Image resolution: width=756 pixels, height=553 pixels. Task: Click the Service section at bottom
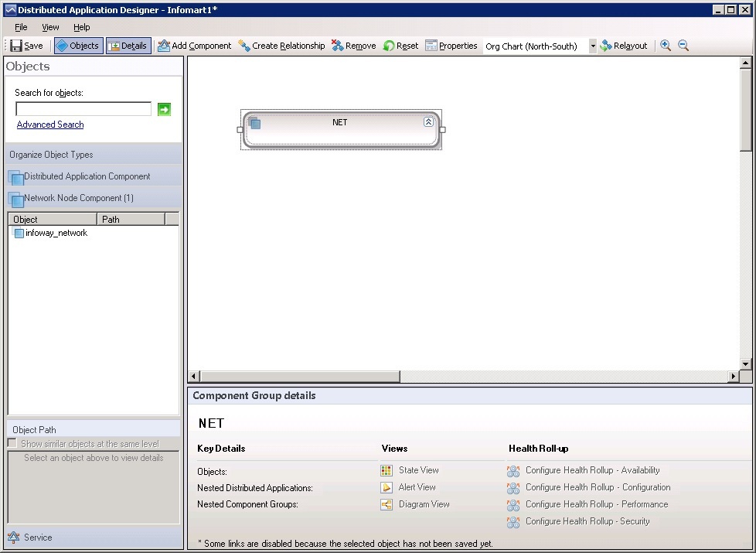pos(94,537)
